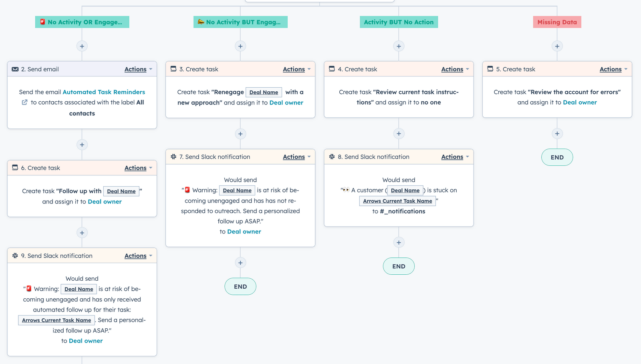This screenshot has height=364, width=641.
Task: Click the Slack icon on step 8
Action: (x=332, y=157)
